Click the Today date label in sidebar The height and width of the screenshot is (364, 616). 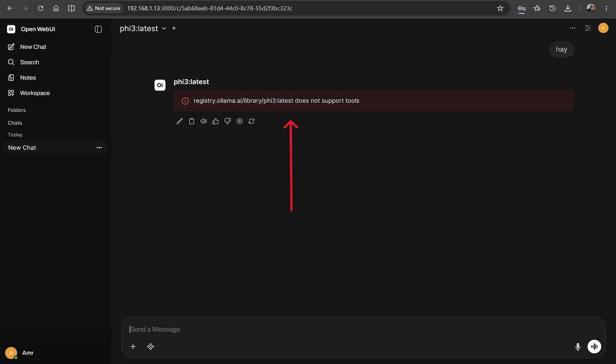(x=15, y=135)
